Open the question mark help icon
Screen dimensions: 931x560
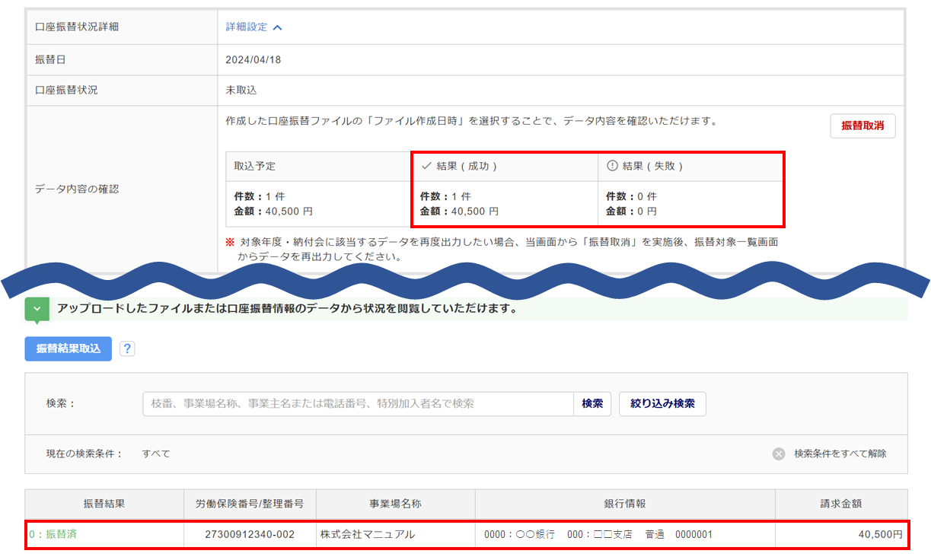[x=127, y=348]
